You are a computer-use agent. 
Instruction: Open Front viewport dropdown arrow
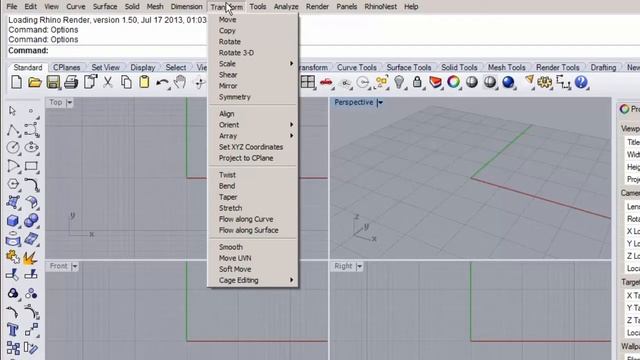pos(75,267)
